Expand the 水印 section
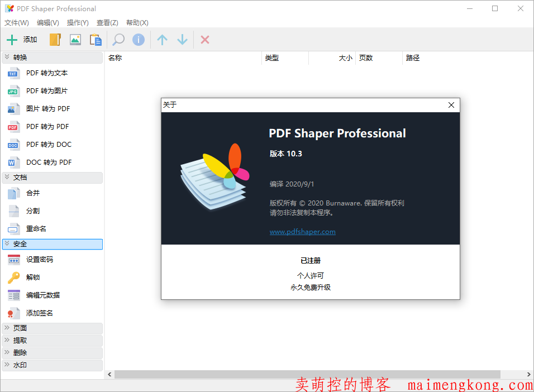 click(53, 365)
